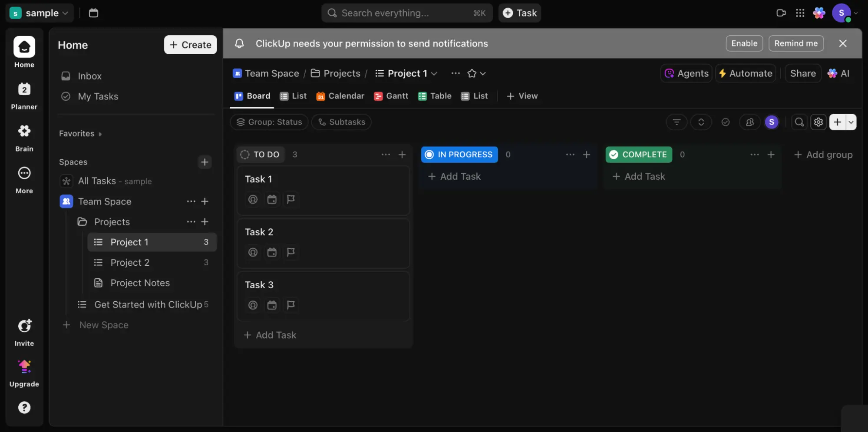
Task: Click the filter icon in toolbar
Action: pyautogui.click(x=676, y=122)
